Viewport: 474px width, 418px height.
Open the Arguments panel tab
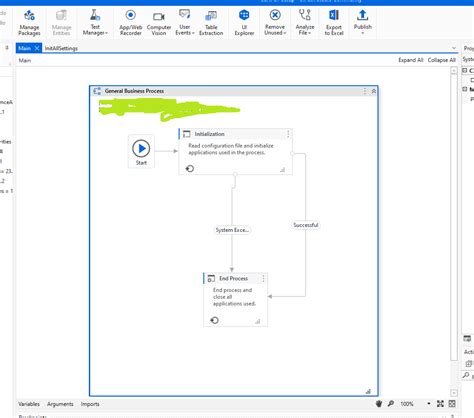[60, 404]
